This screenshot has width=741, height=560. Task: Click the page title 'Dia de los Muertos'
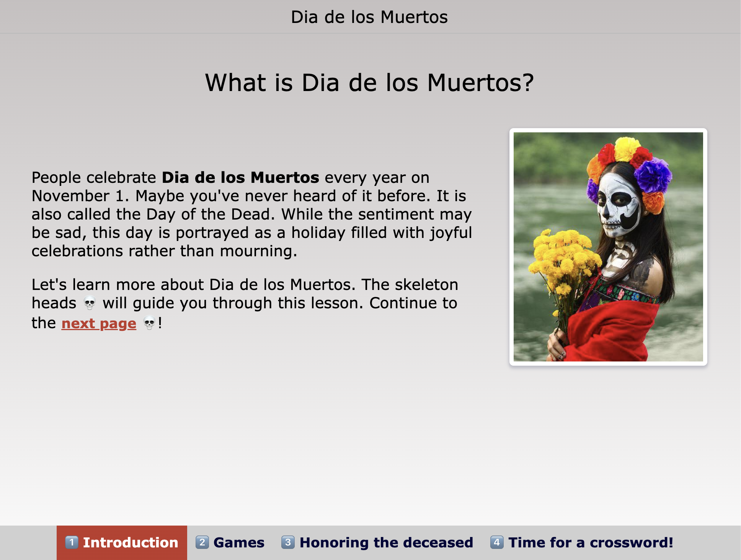[370, 17]
